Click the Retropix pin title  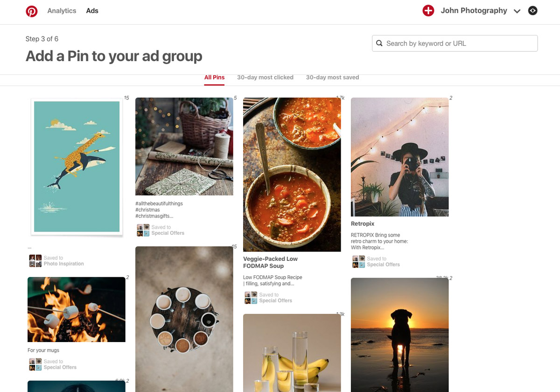(x=363, y=224)
